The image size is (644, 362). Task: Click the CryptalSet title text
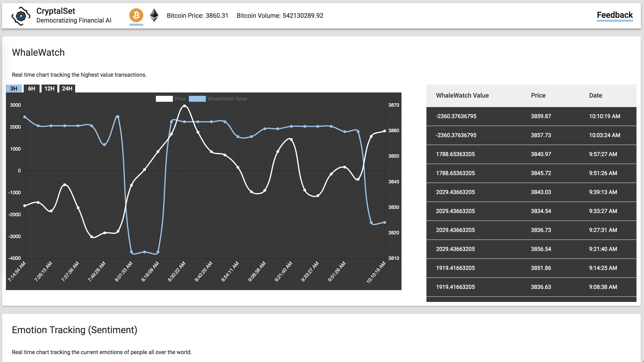click(56, 11)
